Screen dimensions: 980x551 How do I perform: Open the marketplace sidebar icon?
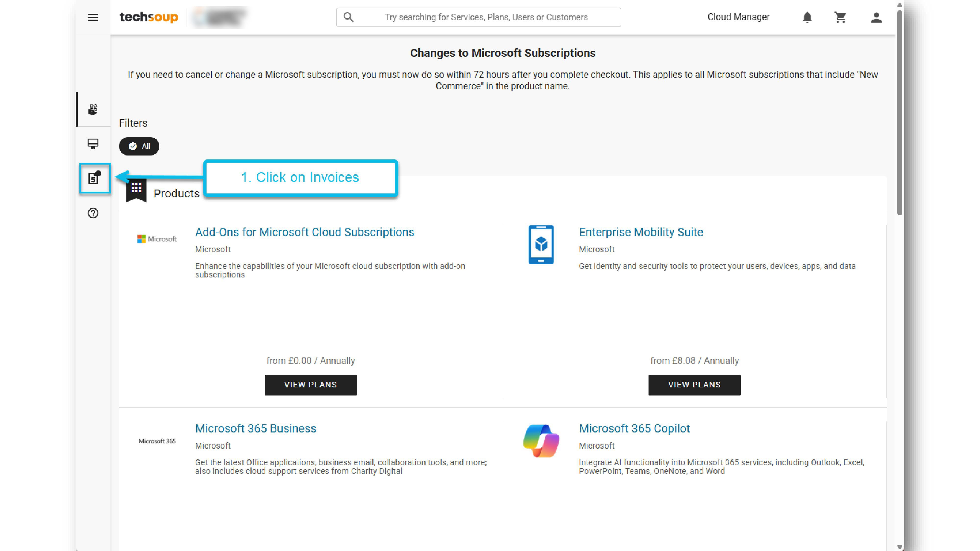pyautogui.click(x=93, y=109)
